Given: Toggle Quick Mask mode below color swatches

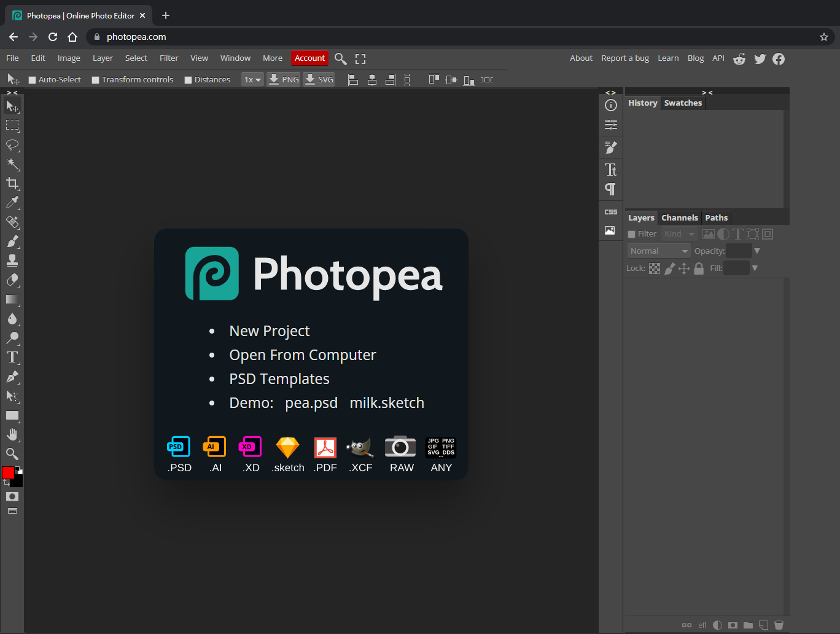Looking at the screenshot, I should [12, 496].
